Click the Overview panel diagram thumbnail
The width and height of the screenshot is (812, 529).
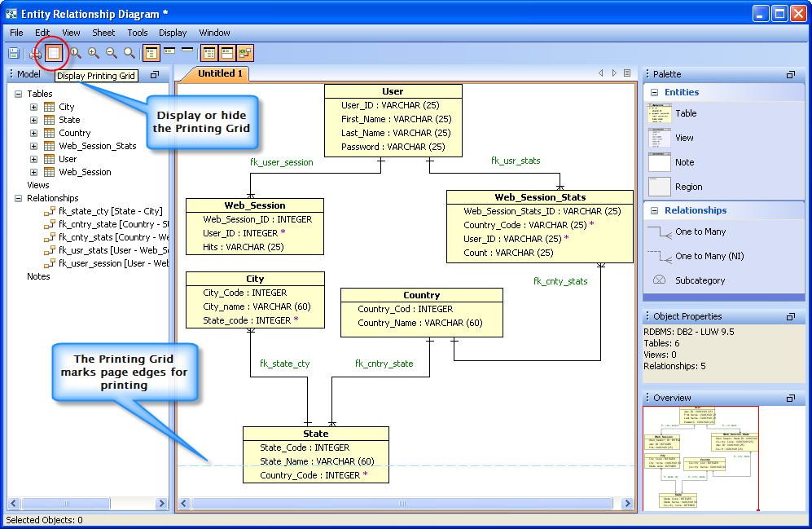[x=701, y=459]
